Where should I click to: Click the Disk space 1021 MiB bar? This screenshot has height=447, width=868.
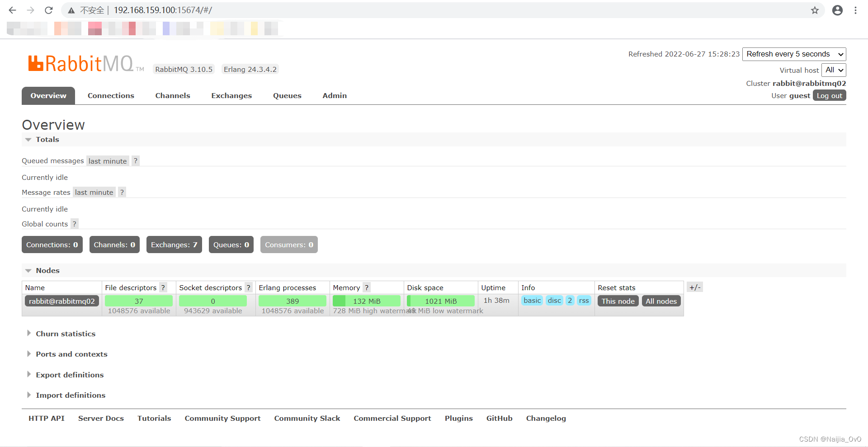tap(441, 301)
